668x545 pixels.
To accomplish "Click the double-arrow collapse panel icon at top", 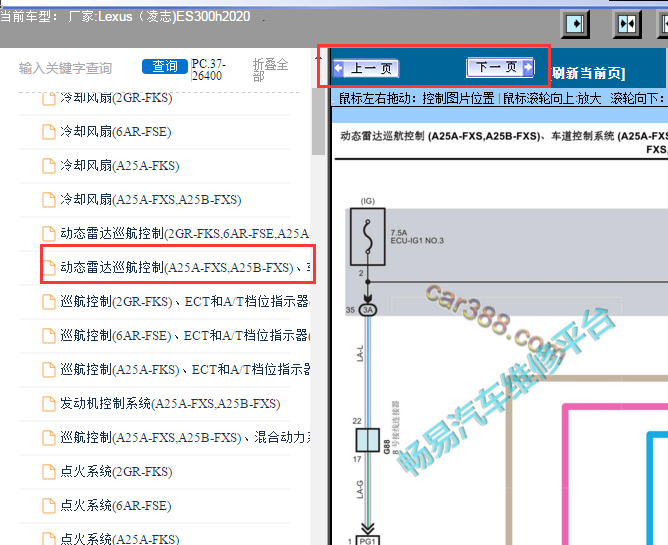I will 627,24.
